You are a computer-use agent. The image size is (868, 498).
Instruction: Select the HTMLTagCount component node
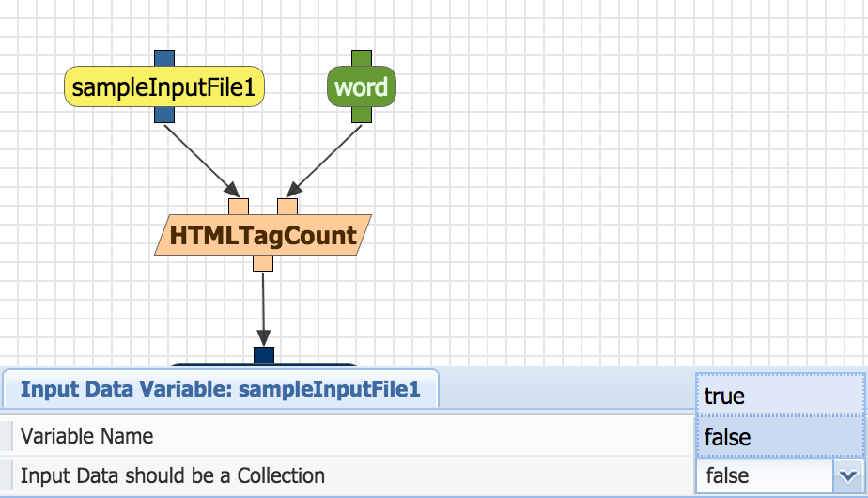tap(263, 235)
